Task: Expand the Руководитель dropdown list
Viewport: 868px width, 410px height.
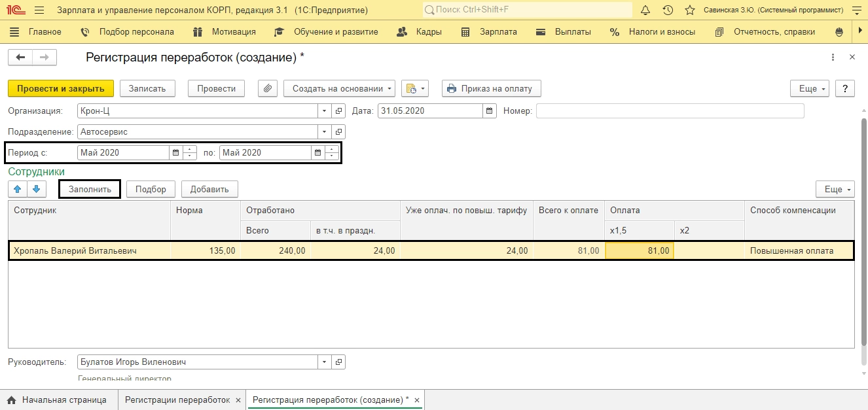Action: (325, 362)
